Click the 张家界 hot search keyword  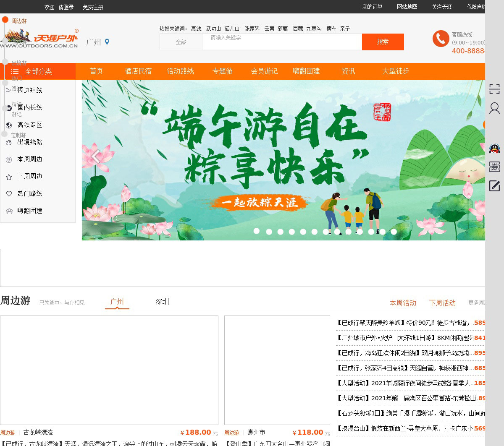[x=252, y=29]
